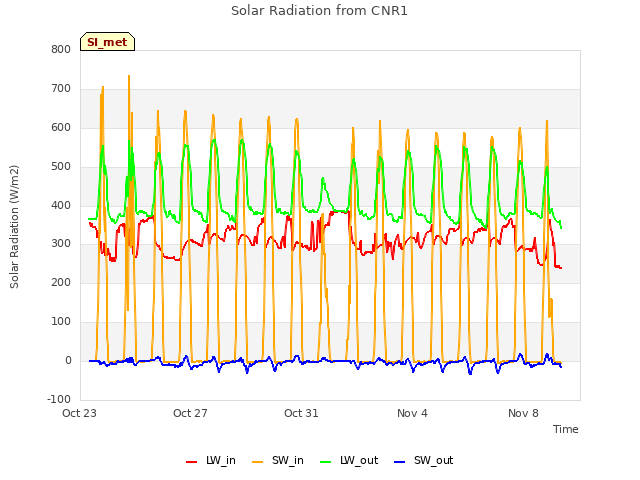Click the tallest orange SW_in peak above 700
640x480 pixels.
[x=129, y=76]
